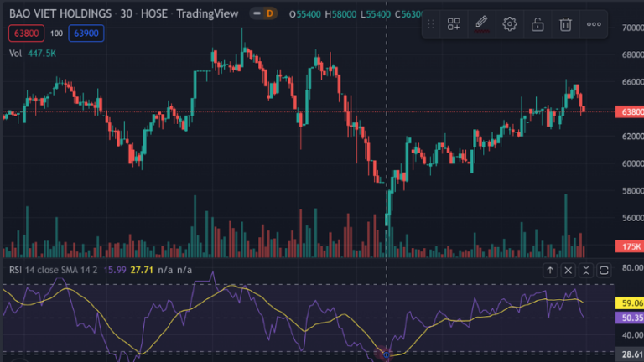Click the L55400 low price readout
The image size is (644, 362).
pos(376,14)
